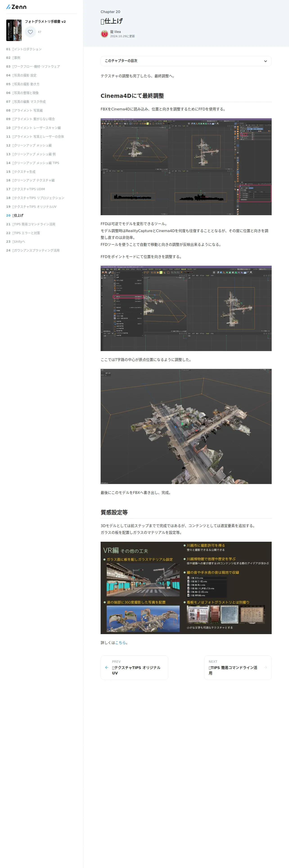Open chapter 06 写真の整理と現像

coord(22,93)
